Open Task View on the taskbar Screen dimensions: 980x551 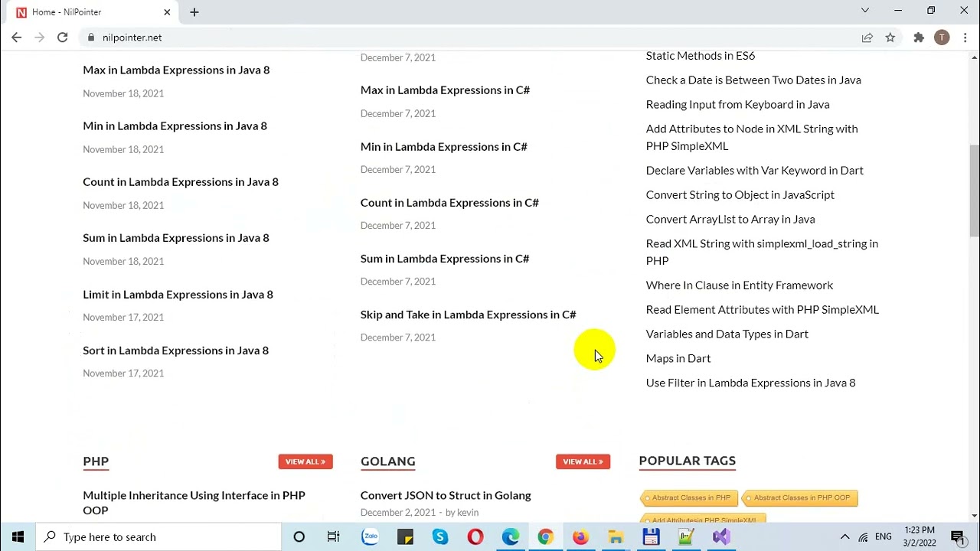point(334,536)
